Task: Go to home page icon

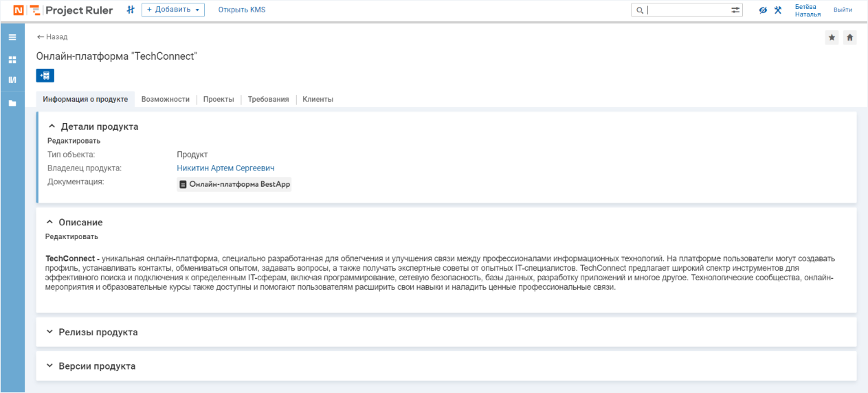Action: (x=850, y=38)
